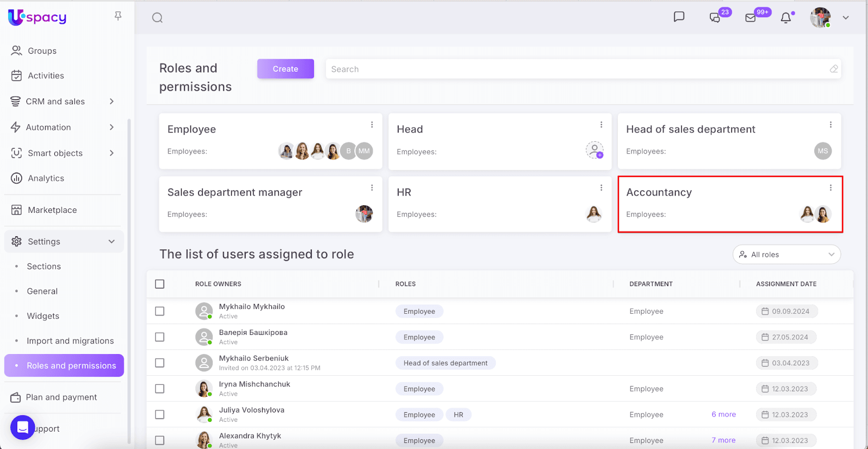Pin the sidebar using the pin icon
The width and height of the screenshot is (868, 449).
118,16
